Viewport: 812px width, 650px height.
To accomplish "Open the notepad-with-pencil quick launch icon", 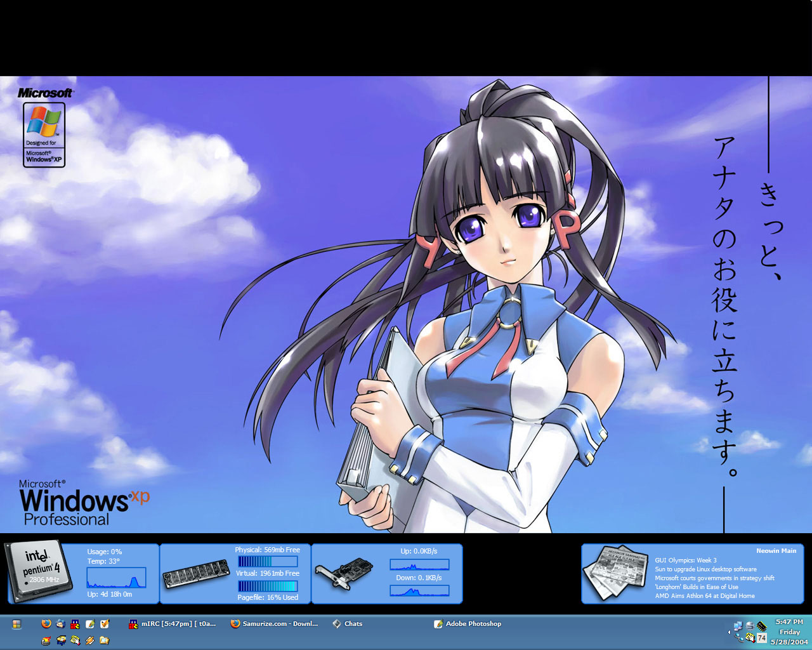I will tap(90, 624).
